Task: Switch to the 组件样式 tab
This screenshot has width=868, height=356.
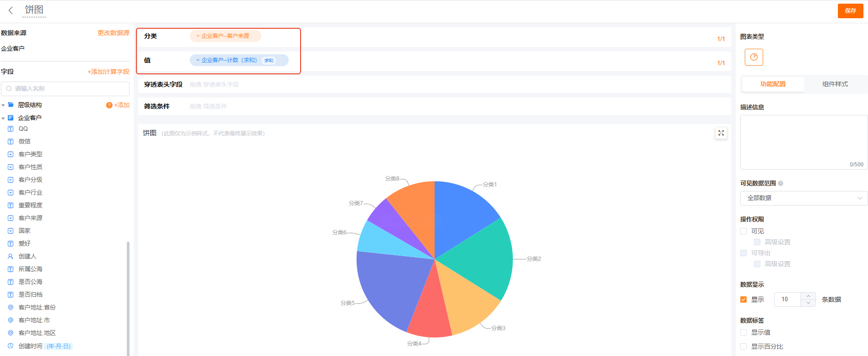Action: tap(835, 84)
